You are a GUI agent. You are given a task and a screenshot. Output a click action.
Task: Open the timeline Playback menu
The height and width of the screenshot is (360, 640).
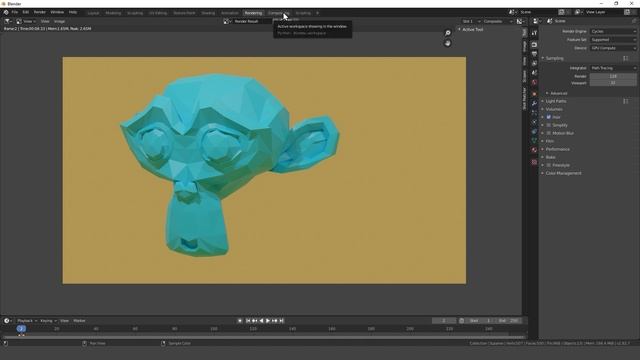tap(27, 321)
